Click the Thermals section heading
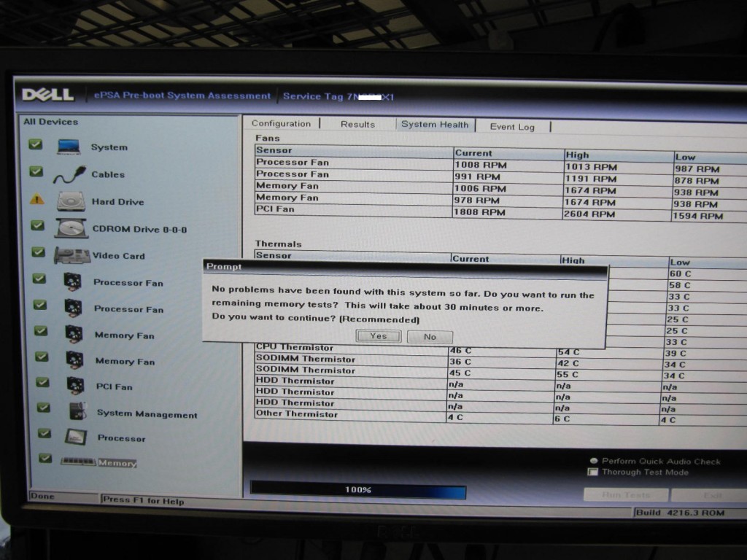This screenshot has width=747, height=560. [278, 244]
